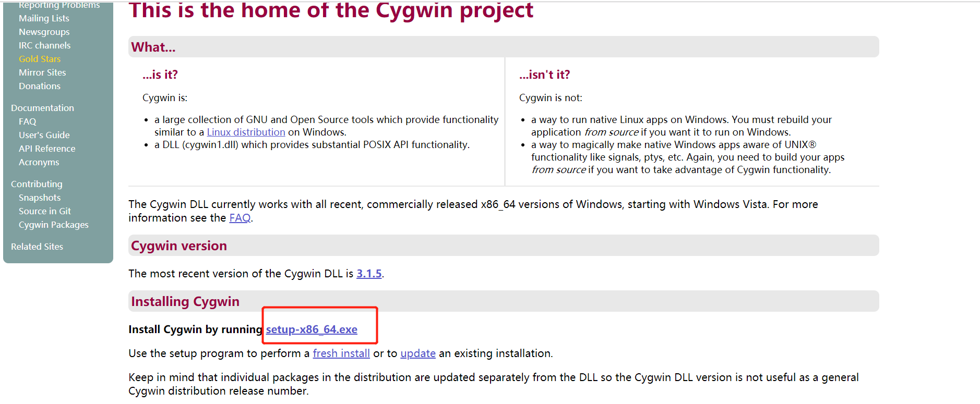The image size is (980, 404).
Task: Open Mailing Lists in the sidebar
Action: pyautogui.click(x=44, y=18)
